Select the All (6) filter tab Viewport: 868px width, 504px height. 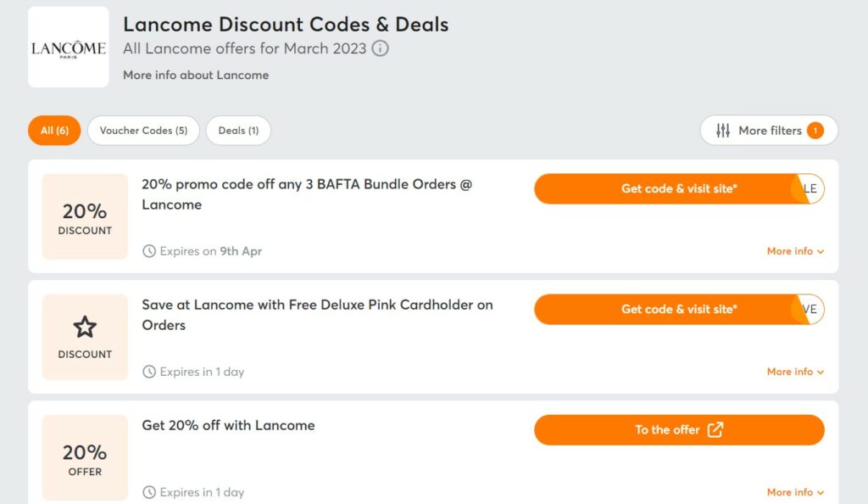pyautogui.click(x=54, y=130)
